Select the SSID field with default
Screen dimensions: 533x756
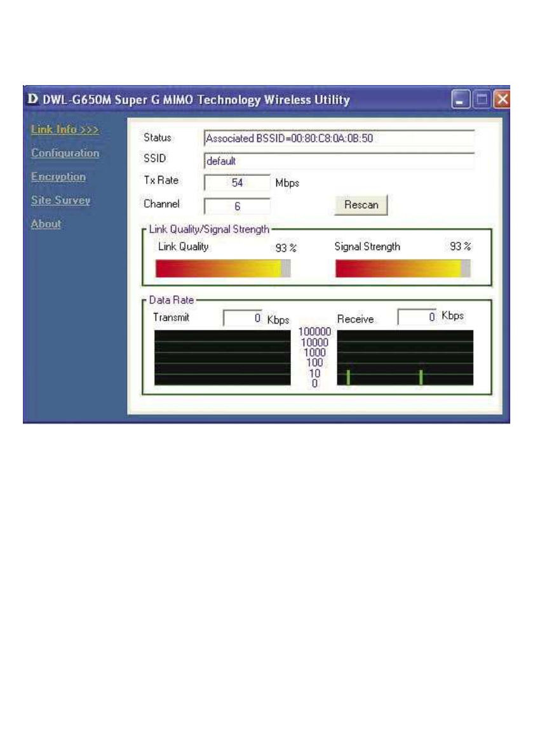pos(339,161)
